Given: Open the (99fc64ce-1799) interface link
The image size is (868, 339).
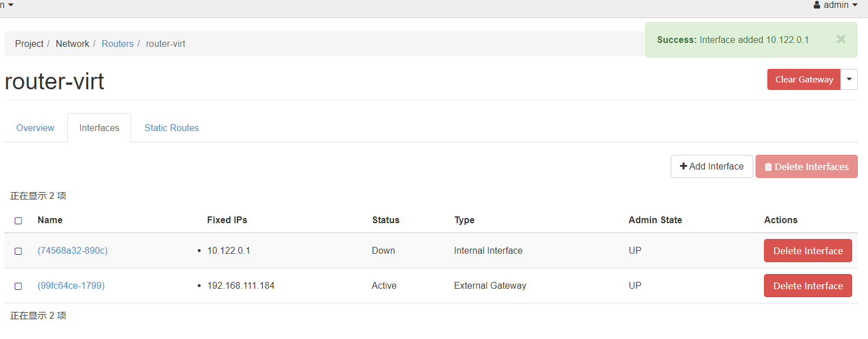Looking at the screenshot, I should (71, 285).
